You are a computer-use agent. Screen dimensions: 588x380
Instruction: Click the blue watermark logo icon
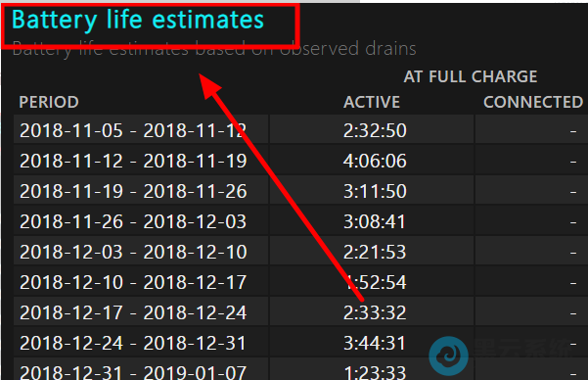tap(448, 356)
